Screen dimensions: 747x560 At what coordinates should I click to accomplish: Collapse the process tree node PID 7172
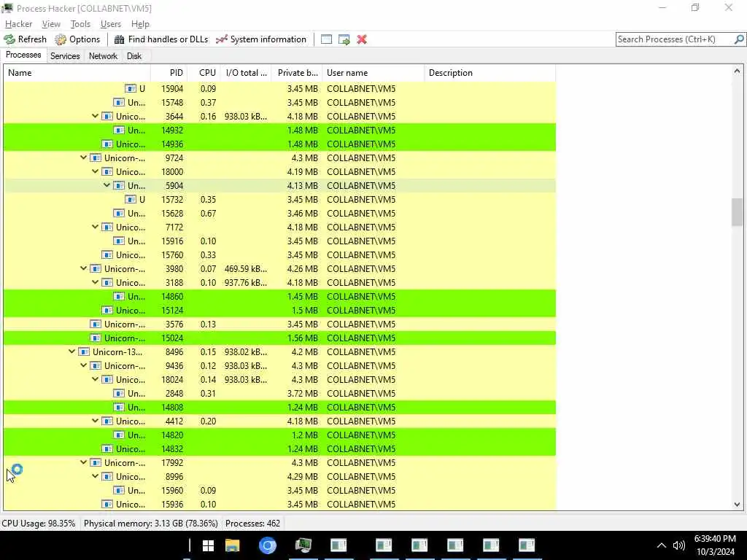coord(96,227)
